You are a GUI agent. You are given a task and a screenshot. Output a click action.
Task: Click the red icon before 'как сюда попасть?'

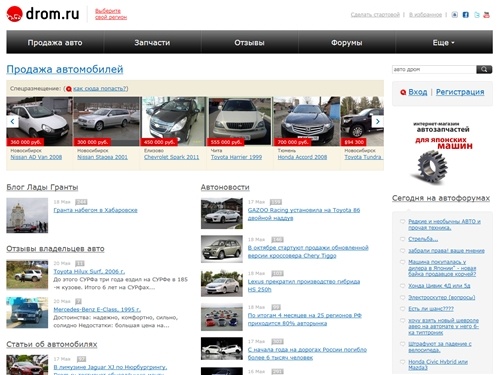69,89
